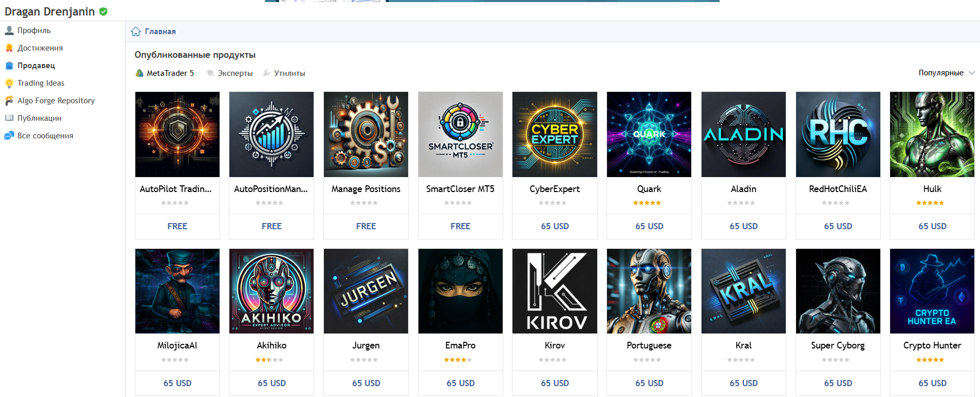Click the 65 USD price under CyberExpert
Image resolution: width=980 pixels, height=397 pixels.
(555, 226)
